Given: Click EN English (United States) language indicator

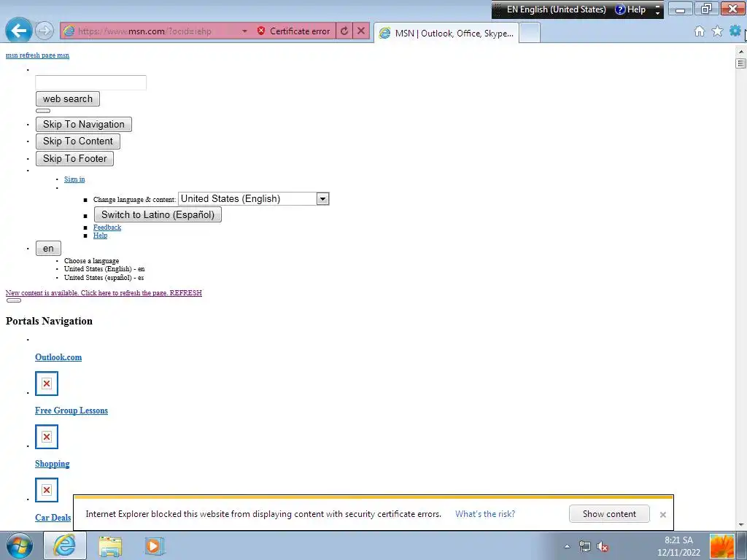Looking at the screenshot, I should 556,9.
